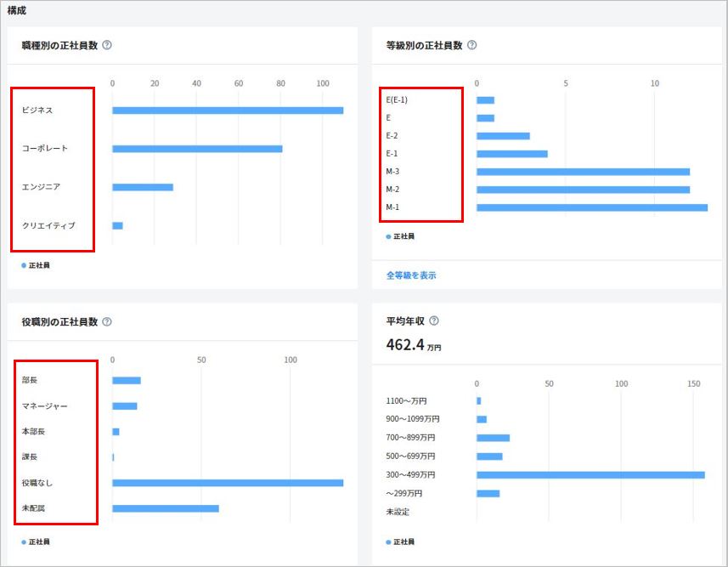Click the ビジネス bar in job chart

[227, 111]
